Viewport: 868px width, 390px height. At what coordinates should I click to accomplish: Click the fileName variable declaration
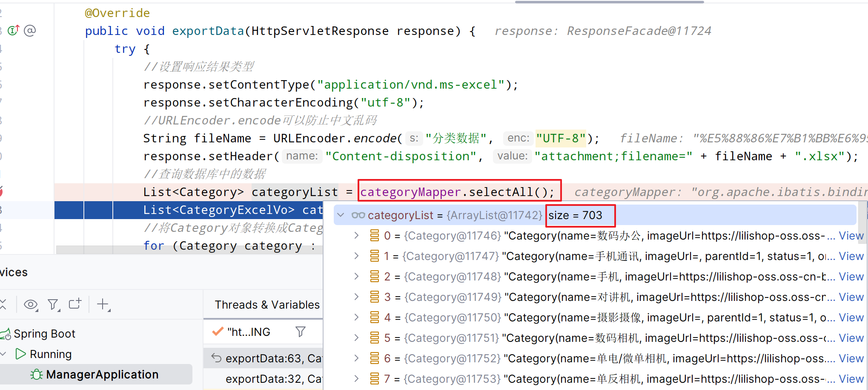(x=223, y=138)
